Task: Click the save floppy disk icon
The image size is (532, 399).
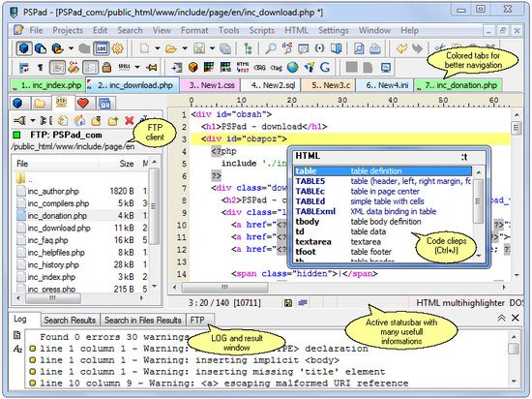Action: [x=199, y=48]
